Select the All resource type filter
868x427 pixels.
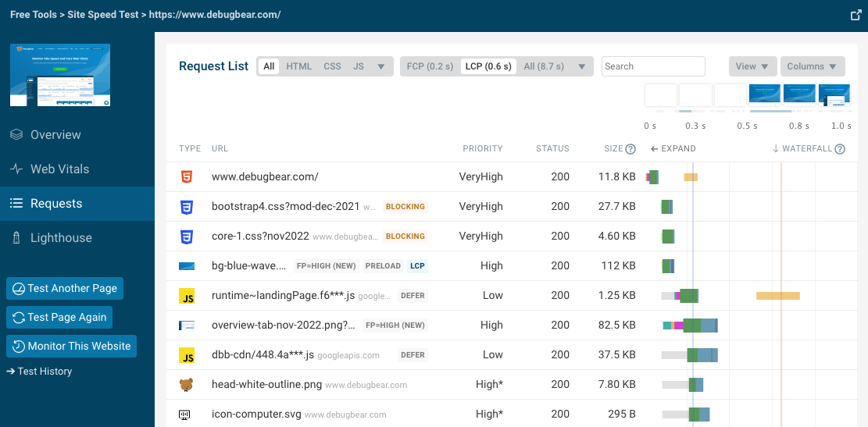tap(269, 66)
